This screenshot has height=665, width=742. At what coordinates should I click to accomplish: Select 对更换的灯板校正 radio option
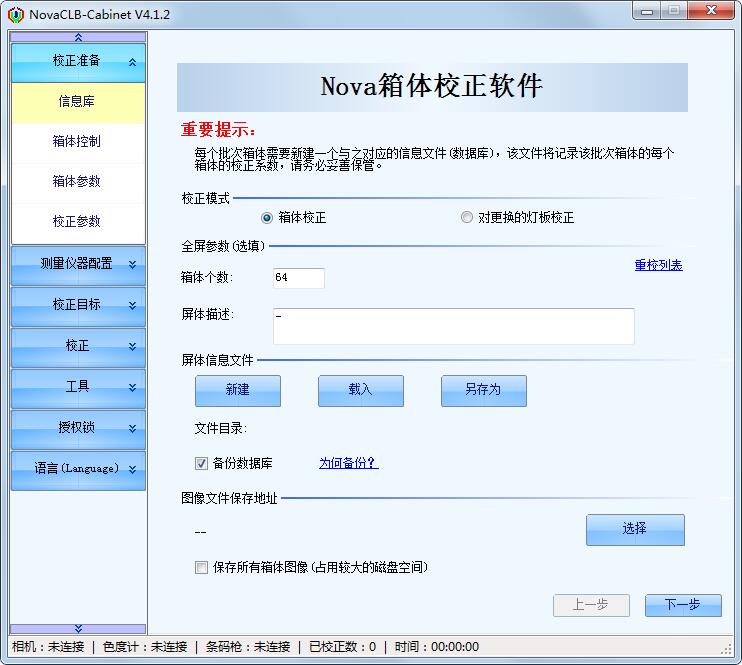coord(467,217)
